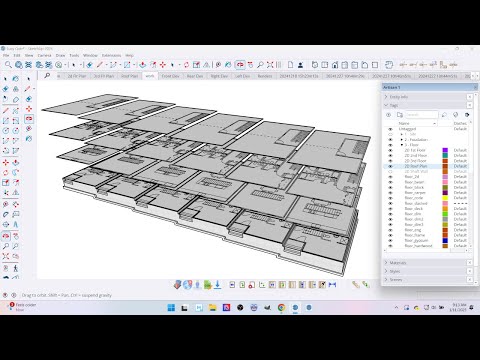Viewport: 480px width, 360px height.
Task: Click the Search magnifier icon in top toolbar
Action: coord(8,65)
